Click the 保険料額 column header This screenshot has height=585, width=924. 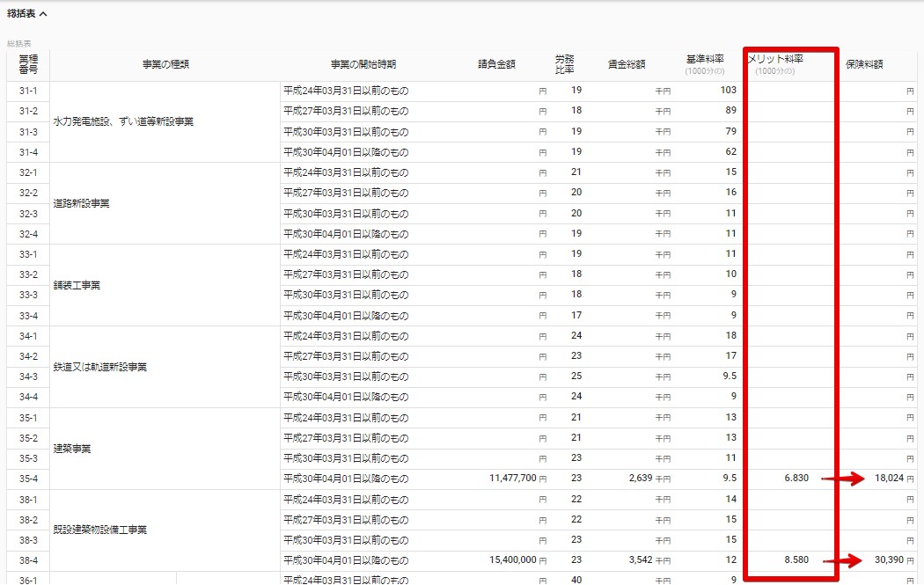(x=864, y=64)
